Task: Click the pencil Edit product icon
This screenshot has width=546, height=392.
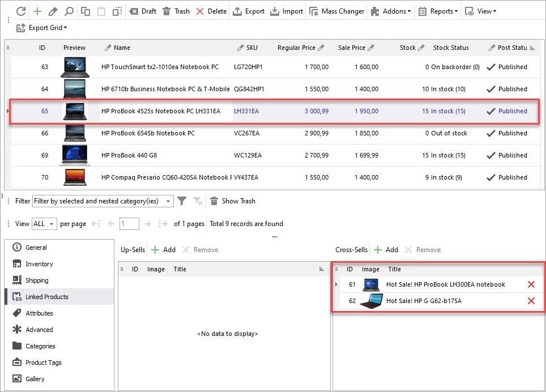Action: point(53,11)
